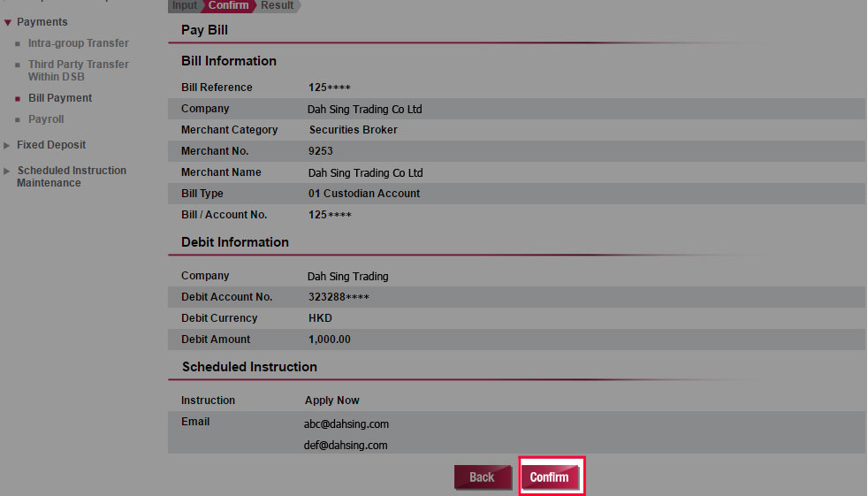Viewport: 868px width, 496px height.
Task: Open Third Party Transfer Within DSB
Action: [x=79, y=71]
